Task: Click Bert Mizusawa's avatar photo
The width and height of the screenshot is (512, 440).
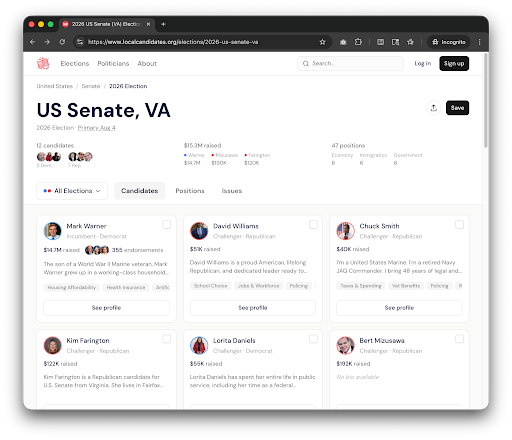Action: 345,345
